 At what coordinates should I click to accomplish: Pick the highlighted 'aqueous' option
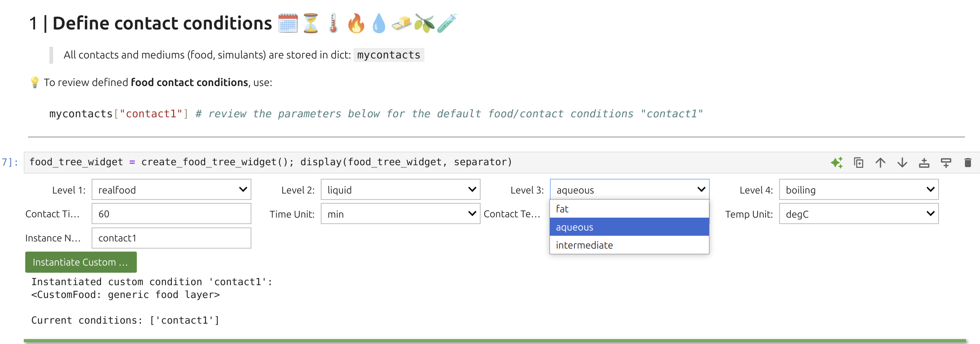pyautogui.click(x=629, y=227)
